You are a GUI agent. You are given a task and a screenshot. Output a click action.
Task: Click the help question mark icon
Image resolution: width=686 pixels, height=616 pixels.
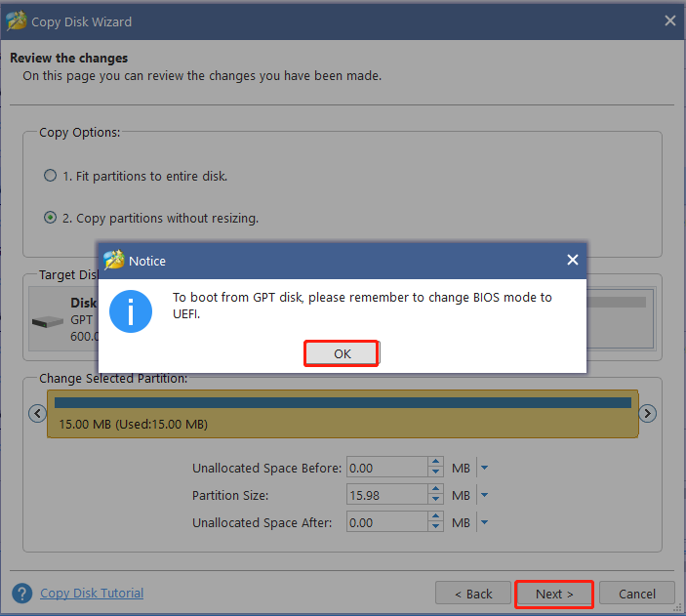coord(21,593)
